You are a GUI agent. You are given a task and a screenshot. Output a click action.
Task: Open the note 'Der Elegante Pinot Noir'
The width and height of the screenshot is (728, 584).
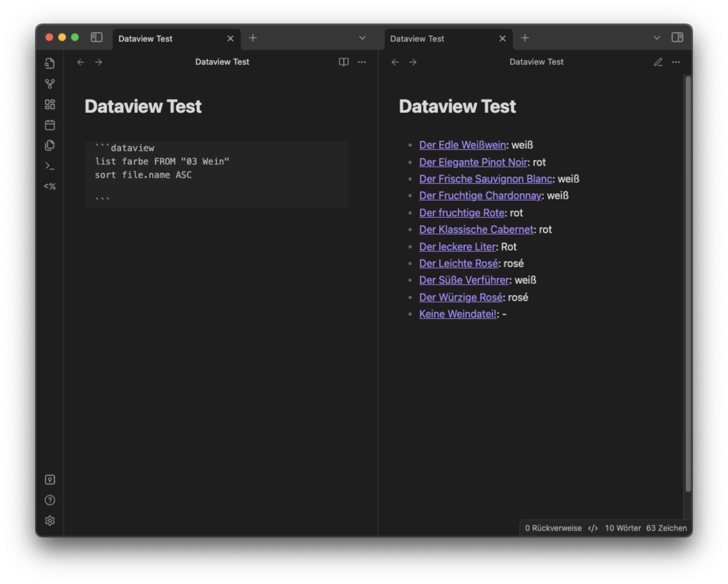point(473,162)
